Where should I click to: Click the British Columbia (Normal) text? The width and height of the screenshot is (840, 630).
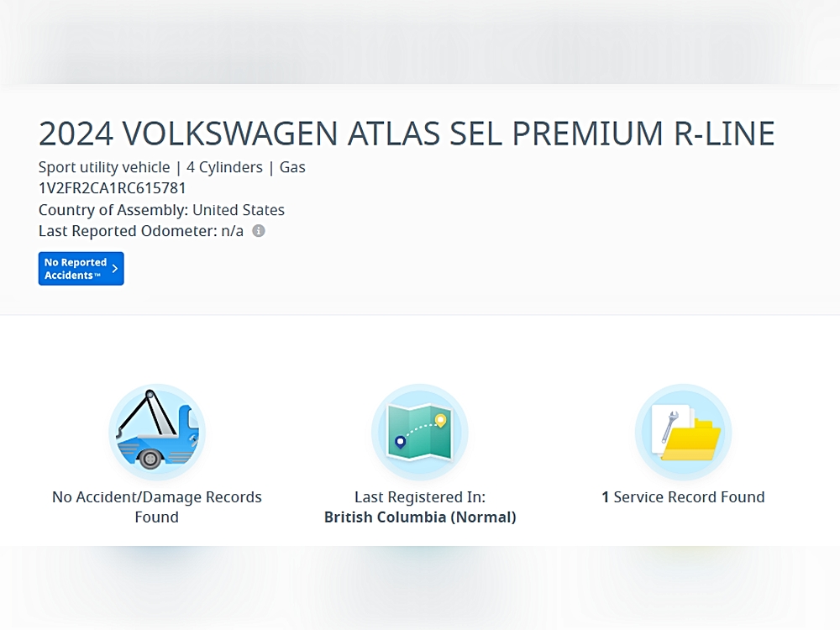pos(420,517)
